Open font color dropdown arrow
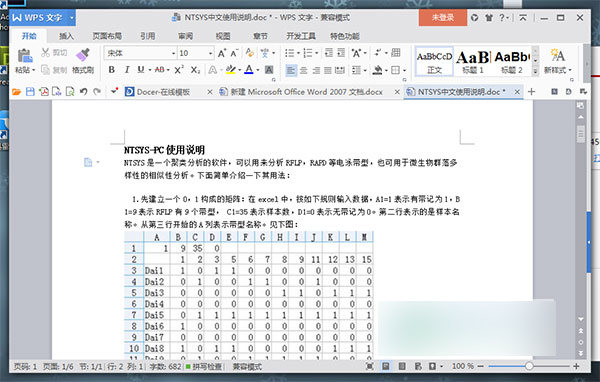The image size is (600, 382). pyautogui.click(x=258, y=70)
